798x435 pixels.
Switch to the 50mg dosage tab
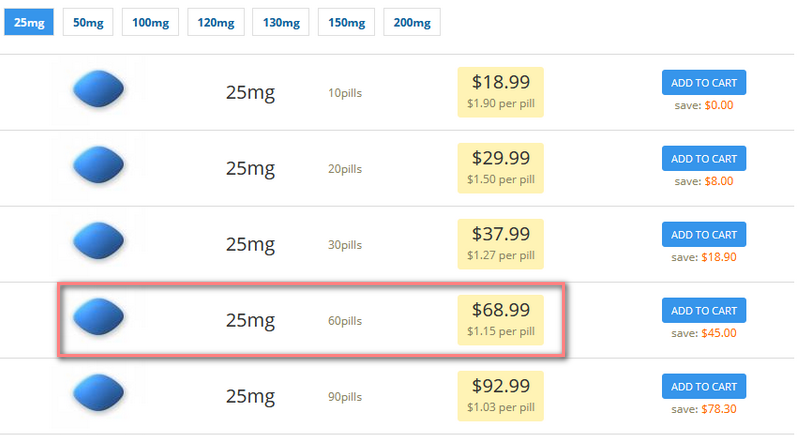pos(88,22)
